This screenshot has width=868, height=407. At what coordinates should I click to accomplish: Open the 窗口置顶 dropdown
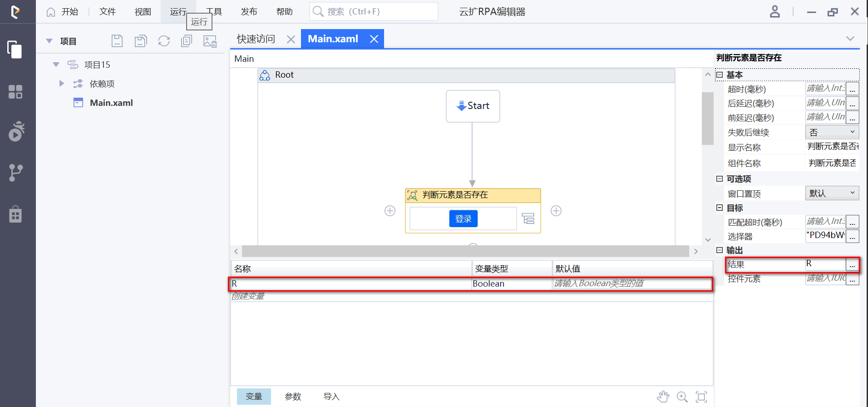pos(832,193)
